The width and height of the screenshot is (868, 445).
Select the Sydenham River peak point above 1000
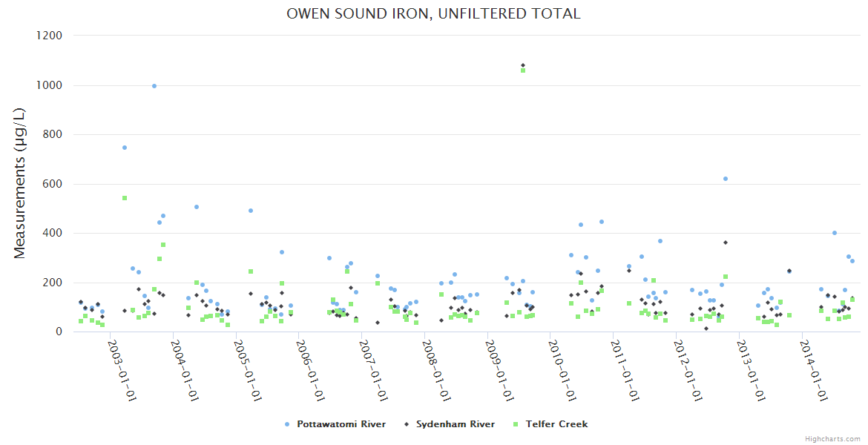point(523,65)
